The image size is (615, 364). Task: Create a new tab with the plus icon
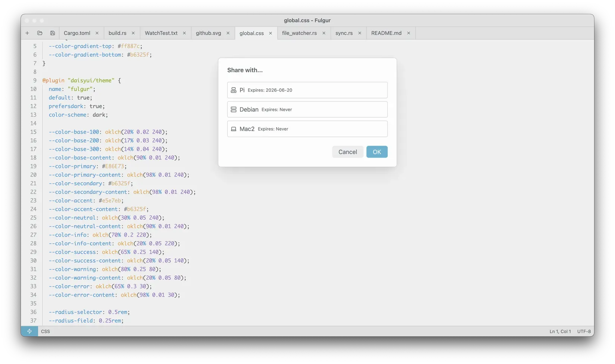27,33
